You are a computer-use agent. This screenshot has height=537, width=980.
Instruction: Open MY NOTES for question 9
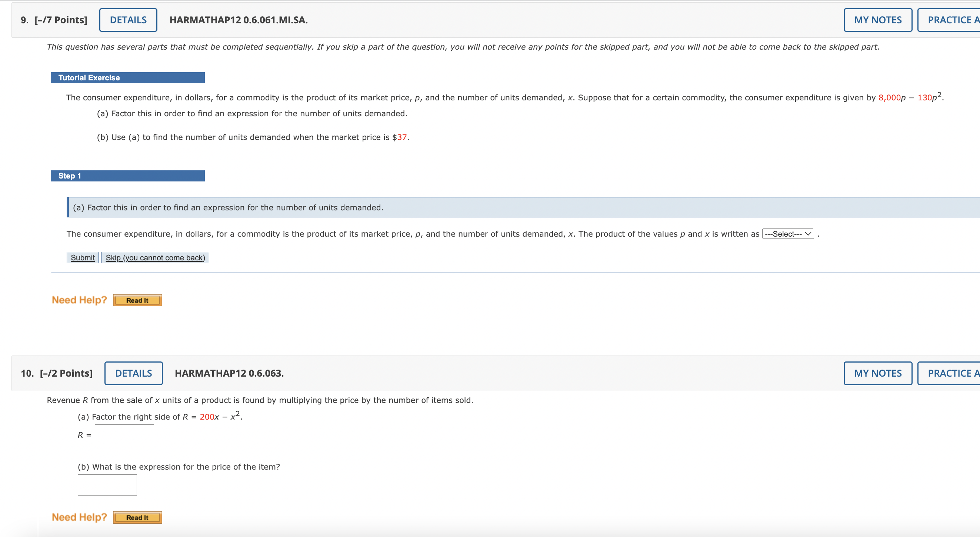(877, 20)
